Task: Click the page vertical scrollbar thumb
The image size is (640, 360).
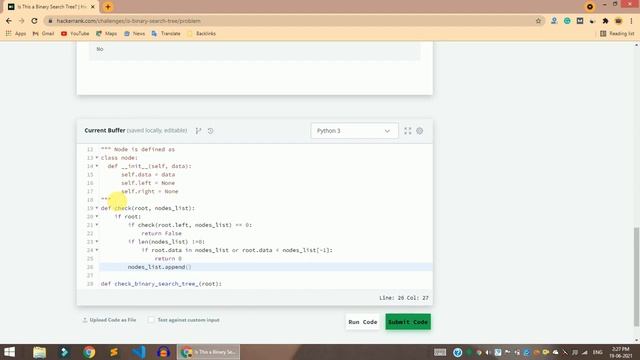Action: click(x=636, y=277)
